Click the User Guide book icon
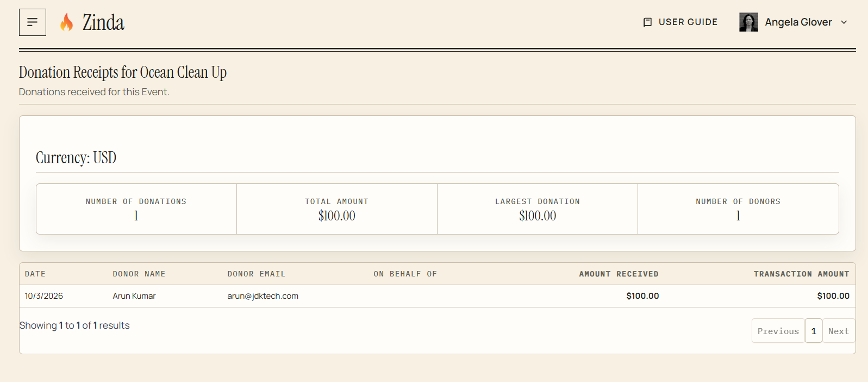Image resolution: width=868 pixels, height=382 pixels. click(x=647, y=22)
